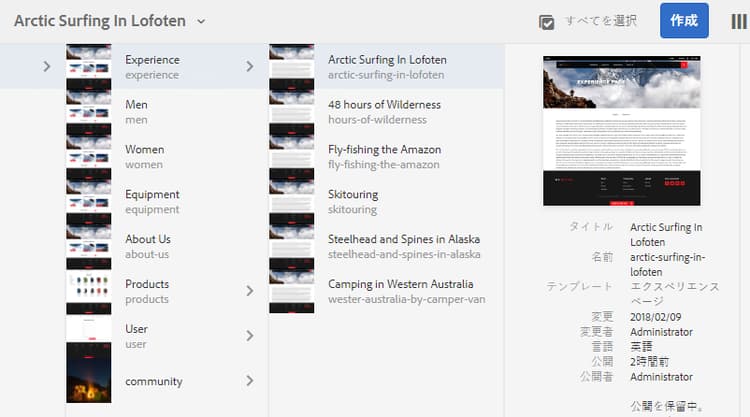Click the 公開を保留中 publication pending status

pos(666,406)
